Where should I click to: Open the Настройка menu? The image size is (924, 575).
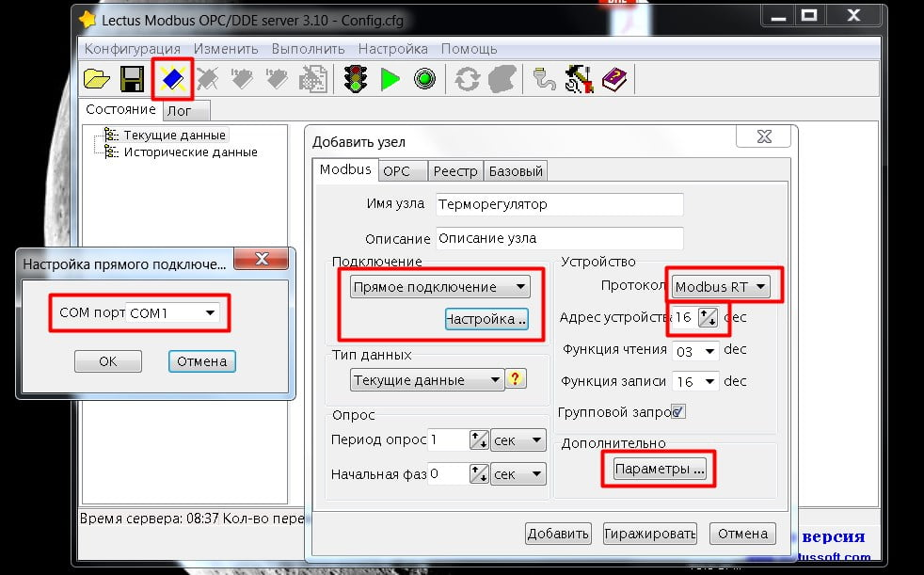393,49
